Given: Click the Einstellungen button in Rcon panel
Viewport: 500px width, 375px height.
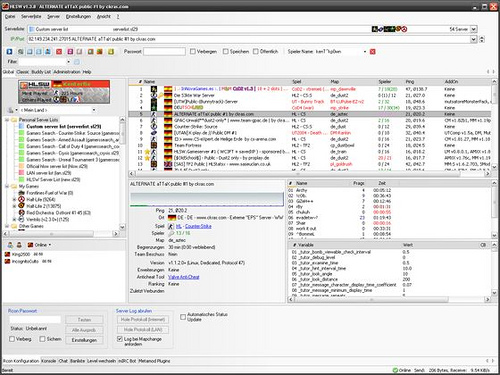Looking at the screenshot, I should pos(84,340).
